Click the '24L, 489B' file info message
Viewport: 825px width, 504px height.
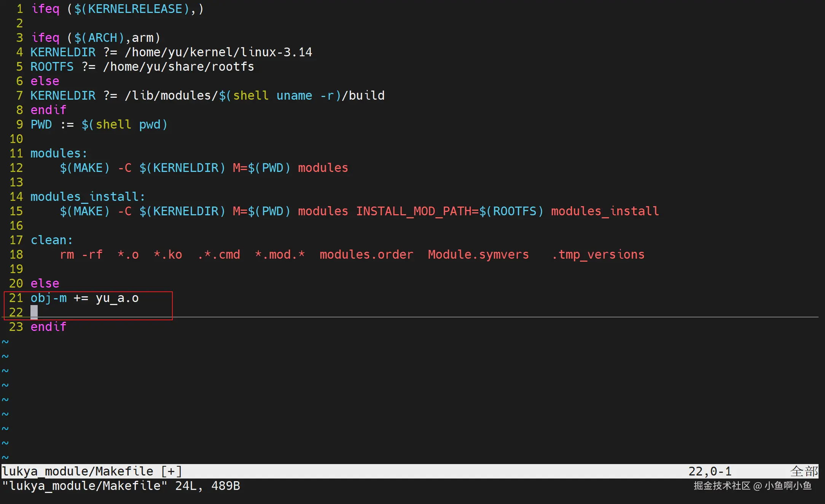tap(207, 486)
